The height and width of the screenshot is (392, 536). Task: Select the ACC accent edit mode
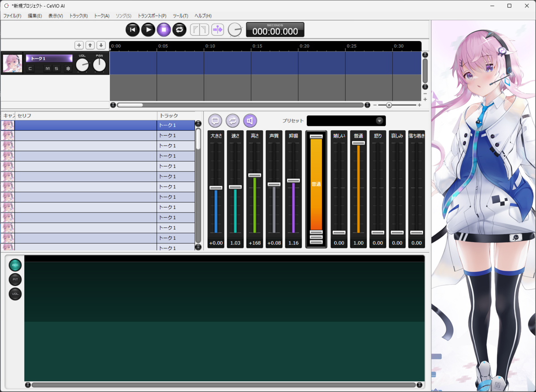coord(15,265)
